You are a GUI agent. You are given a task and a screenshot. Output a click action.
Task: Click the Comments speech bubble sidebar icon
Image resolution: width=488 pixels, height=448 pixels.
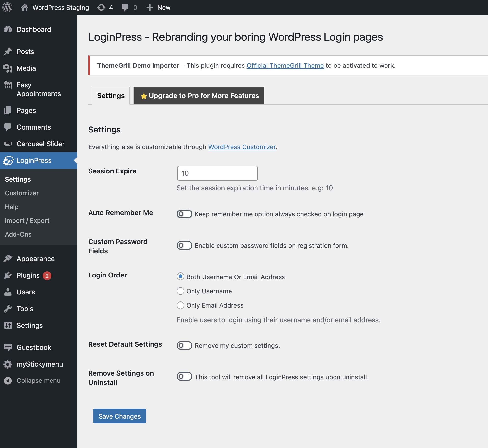[8, 127]
